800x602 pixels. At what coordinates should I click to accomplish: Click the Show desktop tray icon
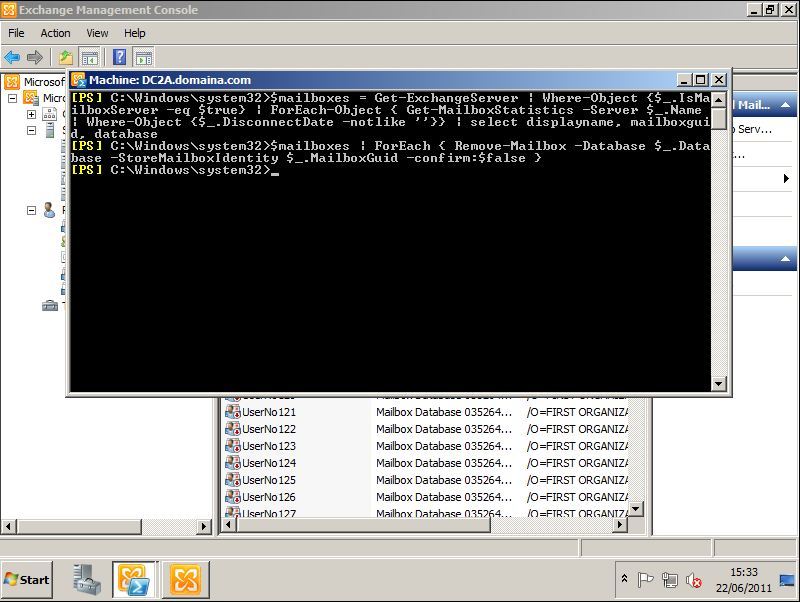[x=787, y=580]
